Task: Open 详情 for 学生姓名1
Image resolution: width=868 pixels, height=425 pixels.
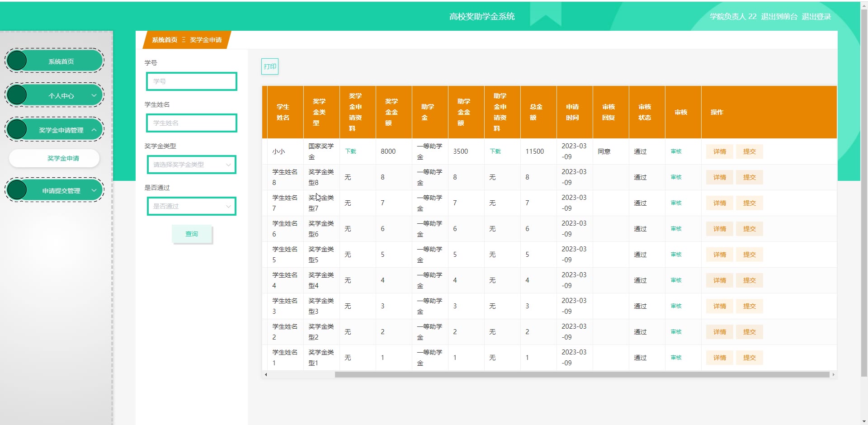Action: pos(720,358)
